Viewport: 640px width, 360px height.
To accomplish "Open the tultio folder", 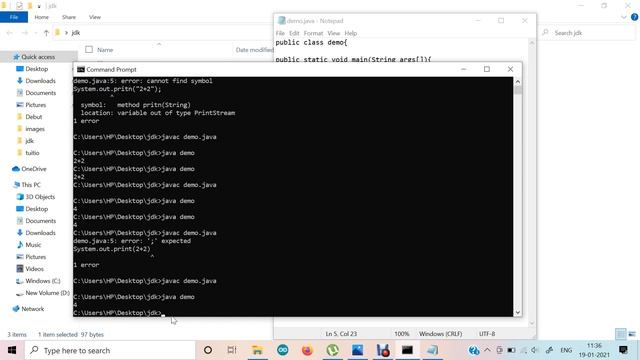I will (x=32, y=153).
